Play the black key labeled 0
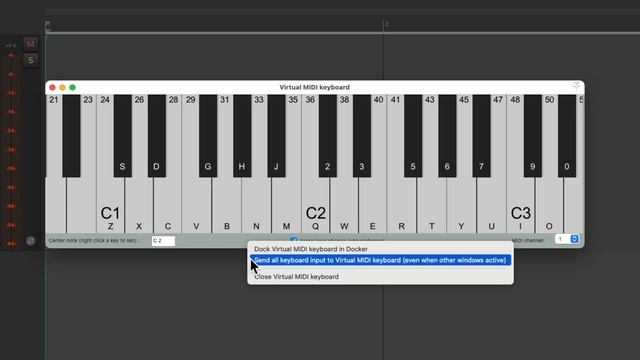This screenshot has height=360, width=640. click(x=567, y=136)
